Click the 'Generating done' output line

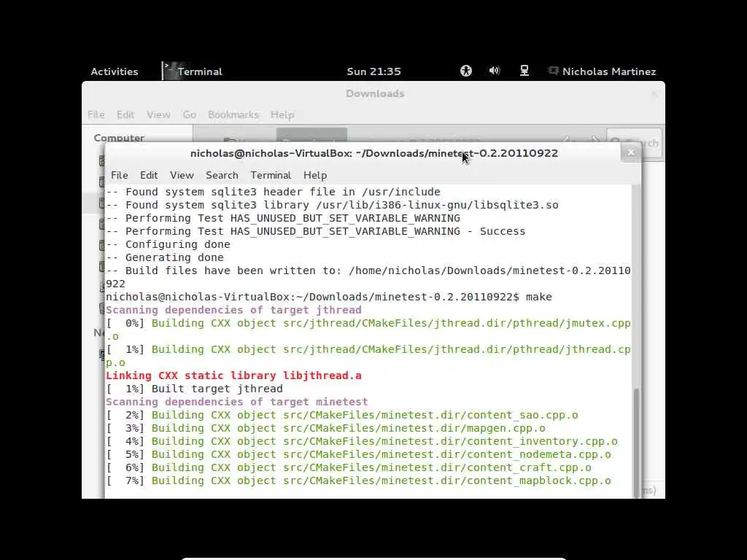[x=164, y=257]
